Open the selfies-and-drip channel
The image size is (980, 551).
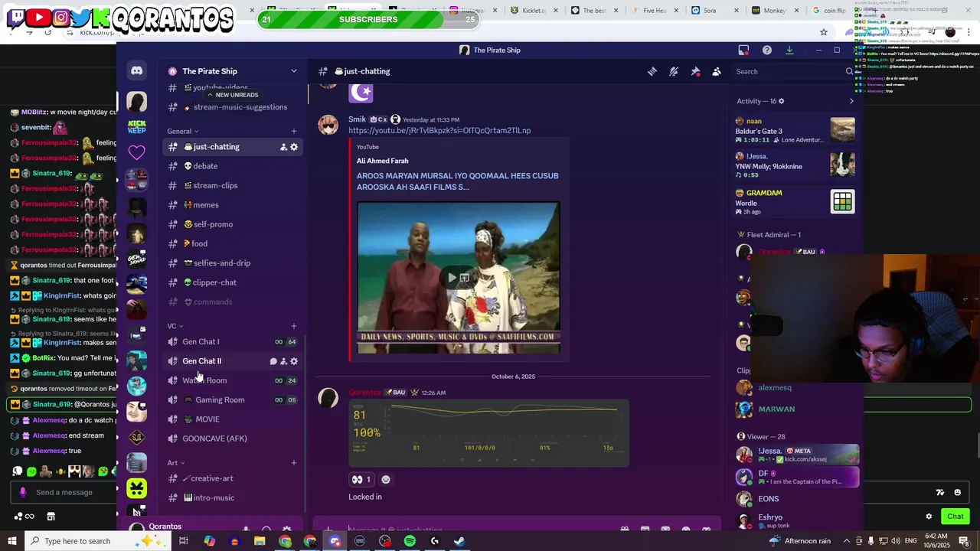coord(232,263)
